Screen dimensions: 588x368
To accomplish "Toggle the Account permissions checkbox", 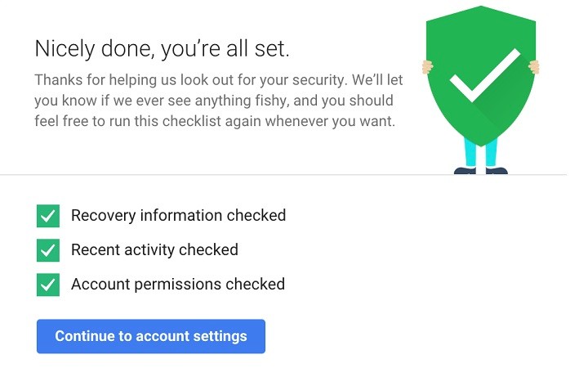I will (48, 285).
